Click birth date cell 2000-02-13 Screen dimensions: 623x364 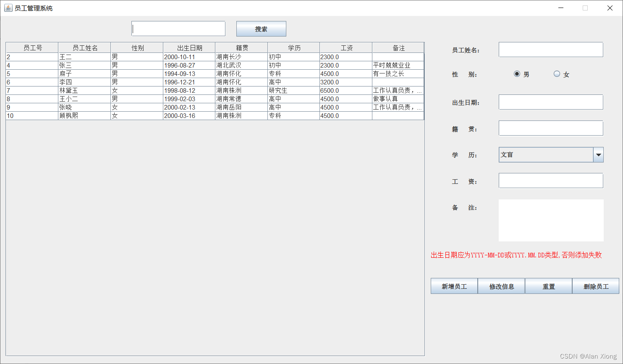pyautogui.click(x=189, y=107)
